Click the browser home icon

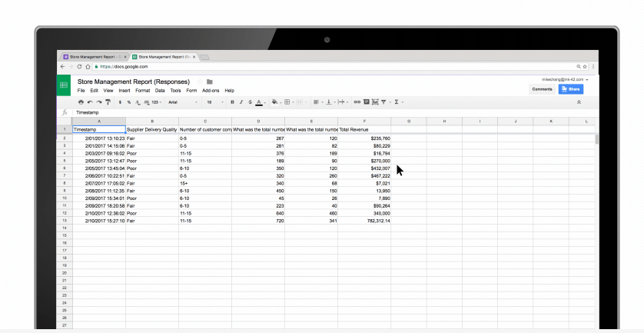pos(88,67)
